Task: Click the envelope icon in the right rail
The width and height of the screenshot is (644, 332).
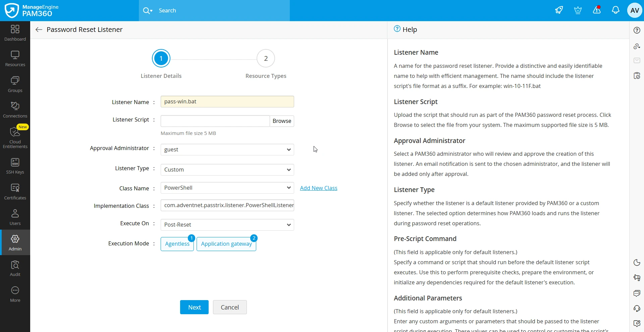Action: coord(637,60)
